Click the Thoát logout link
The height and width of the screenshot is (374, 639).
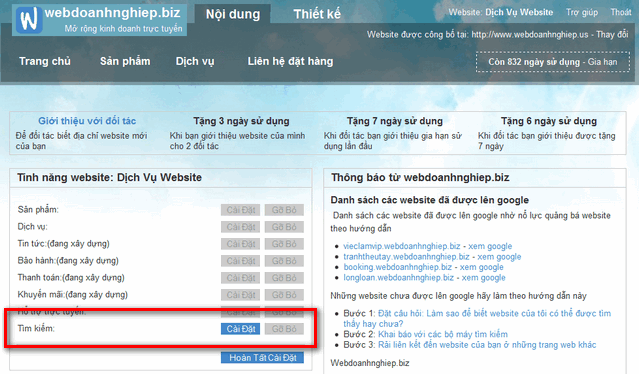[621, 12]
